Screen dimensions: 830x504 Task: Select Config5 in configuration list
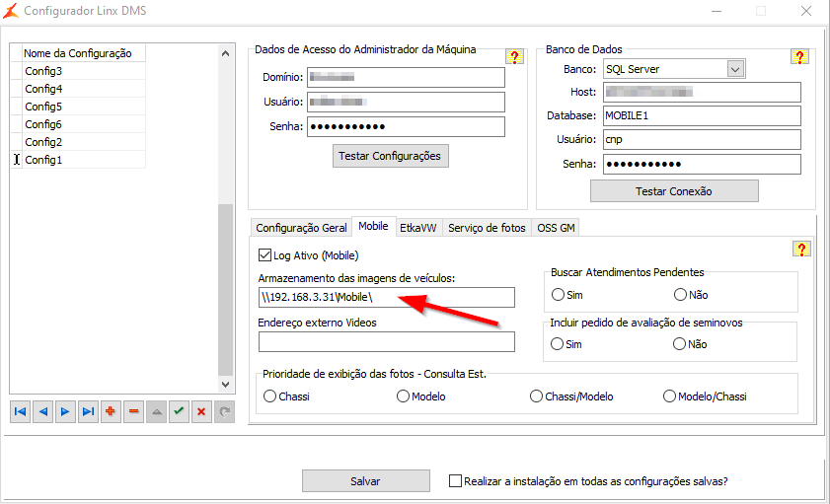pyautogui.click(x=84, y=107)
